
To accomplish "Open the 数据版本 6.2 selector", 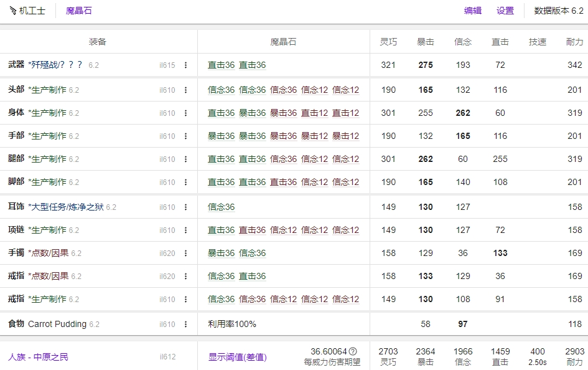I will [x=558, y=11].
